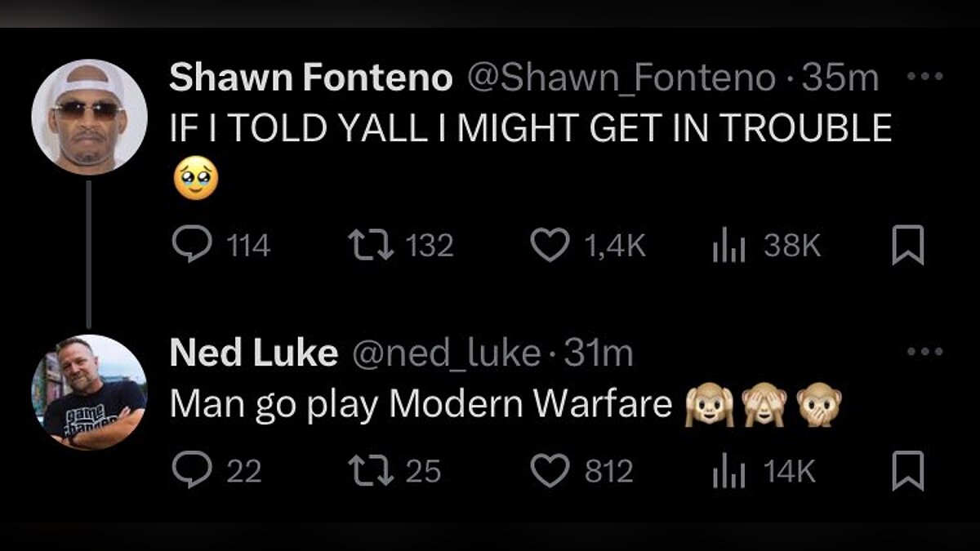Like Shawn Fonteno's tweet
This screenshot has width=980, height=551.
coord(550,246)
